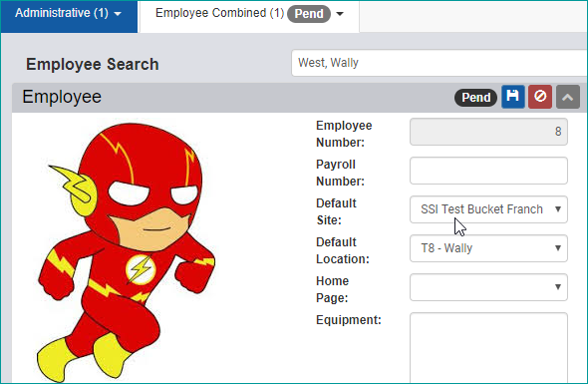Click the Employee Search field containing West, Wally
This screenshot has width=588, height=384.
point(440,63)
